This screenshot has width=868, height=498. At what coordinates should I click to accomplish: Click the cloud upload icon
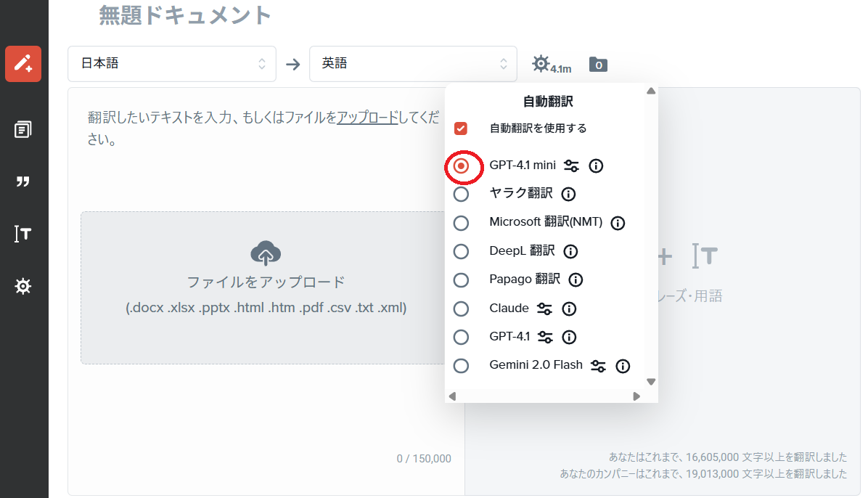tap(266, 253)
